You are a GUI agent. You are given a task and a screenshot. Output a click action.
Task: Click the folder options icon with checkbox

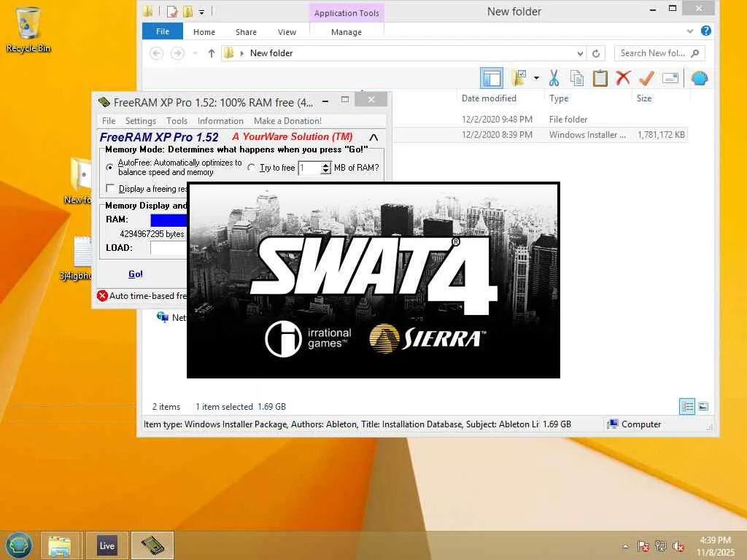coord(519,78)
